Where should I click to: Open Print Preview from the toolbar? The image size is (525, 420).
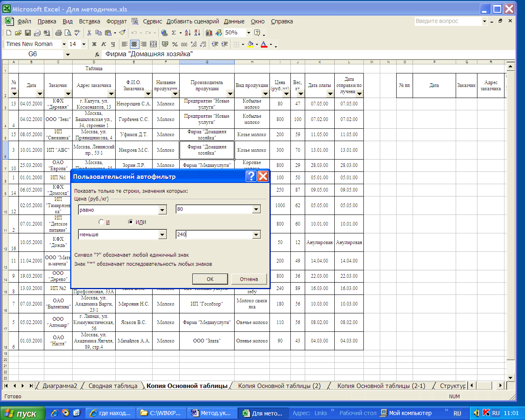tap(68, 33)
